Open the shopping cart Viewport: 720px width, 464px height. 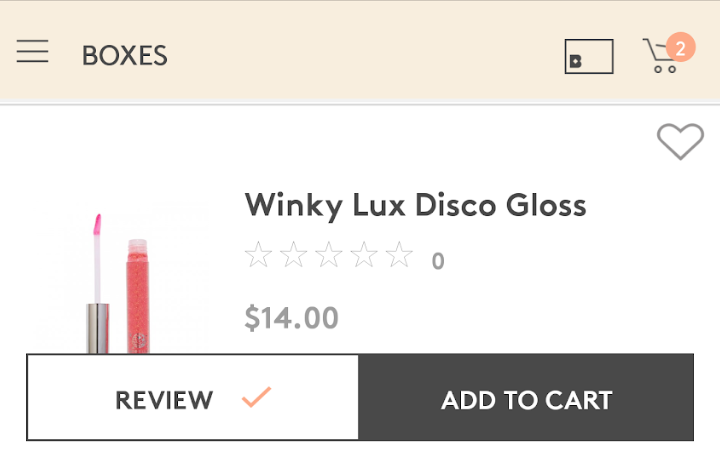(x=660, y=56)
